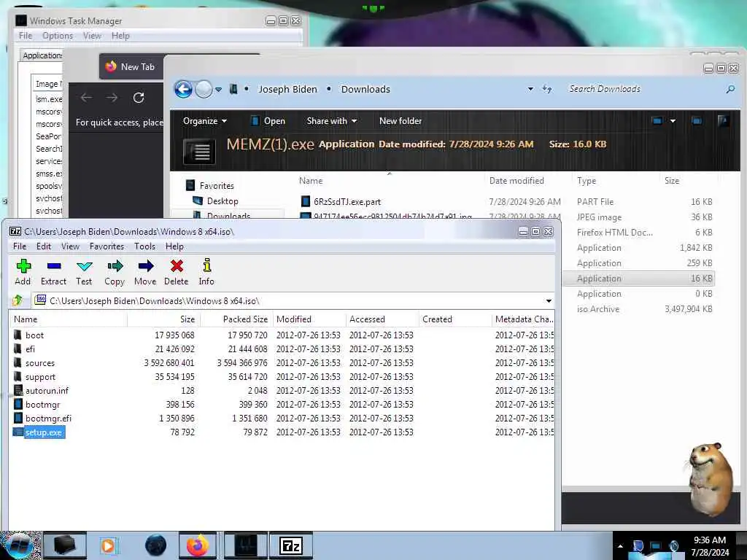Viewport: 747px width, 560px height.
Task: Click the globe browser taskbar icon
Action: pyautogui.click(x=155, y=545)
